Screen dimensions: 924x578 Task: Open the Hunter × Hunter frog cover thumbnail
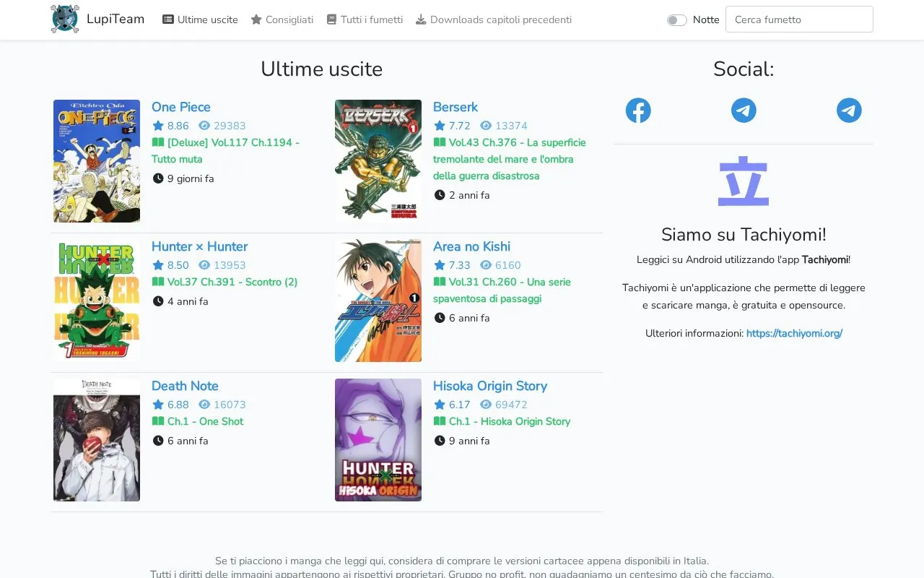(97, 301)
